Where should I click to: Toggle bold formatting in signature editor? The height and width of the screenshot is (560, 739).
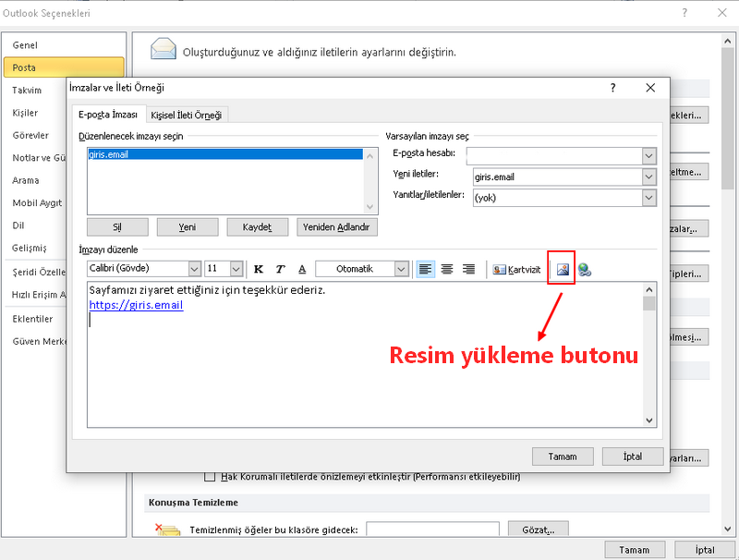(x=259, y=269)
